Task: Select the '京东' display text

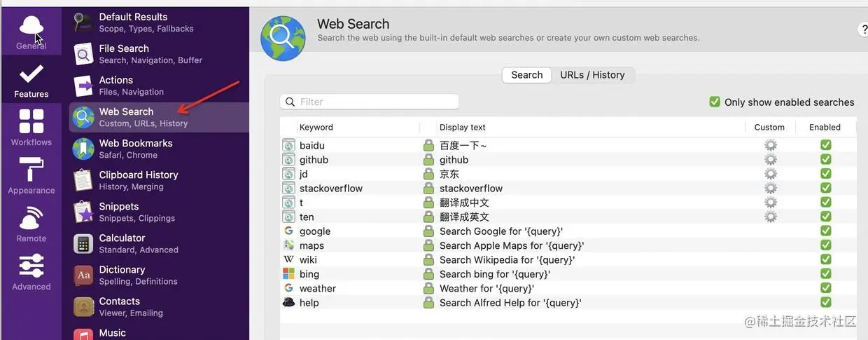Action: [449, 174]
